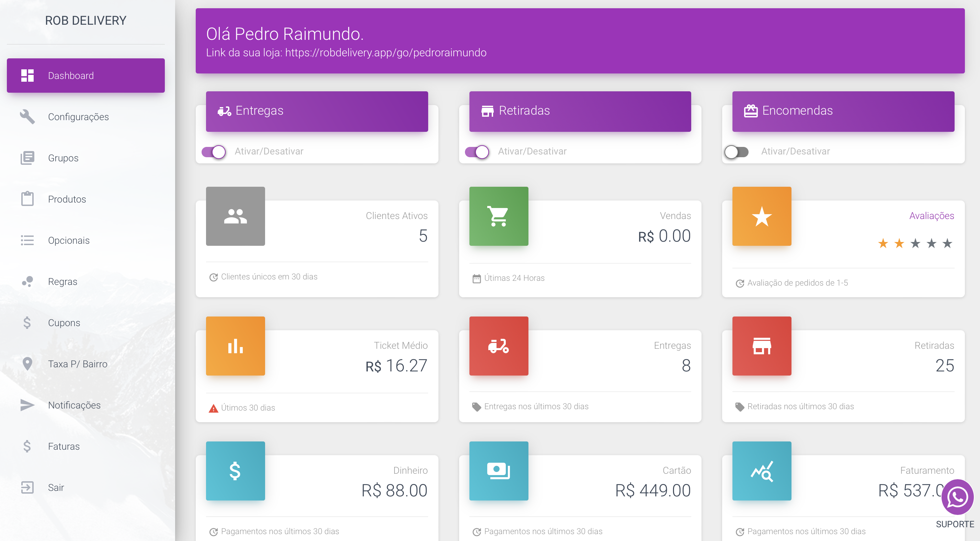Click the Avaliações link

[931, 216]
